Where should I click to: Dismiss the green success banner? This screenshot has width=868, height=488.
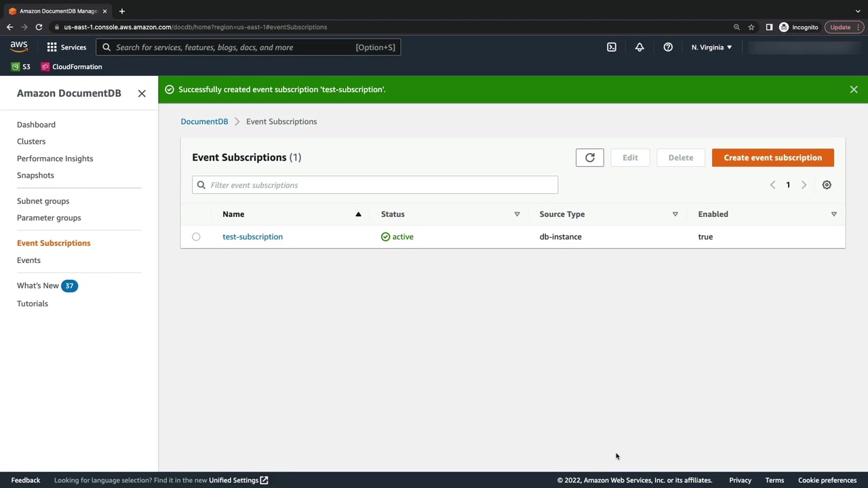coord(854,89)
